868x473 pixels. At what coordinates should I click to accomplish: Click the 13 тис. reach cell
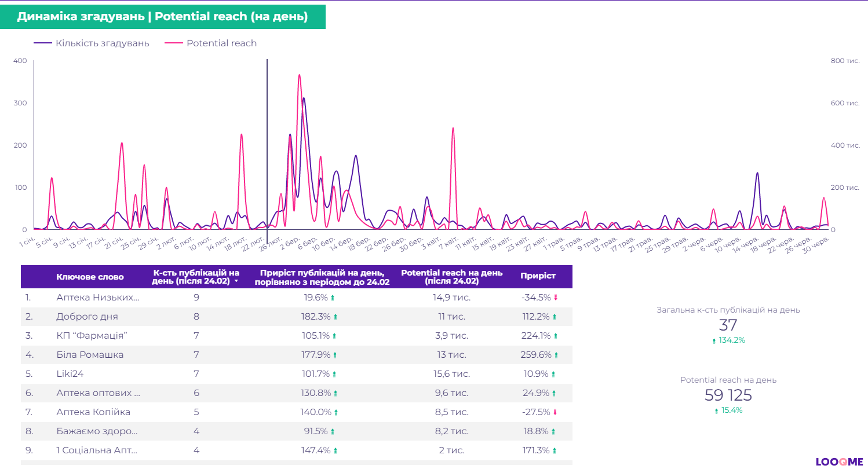451,355
